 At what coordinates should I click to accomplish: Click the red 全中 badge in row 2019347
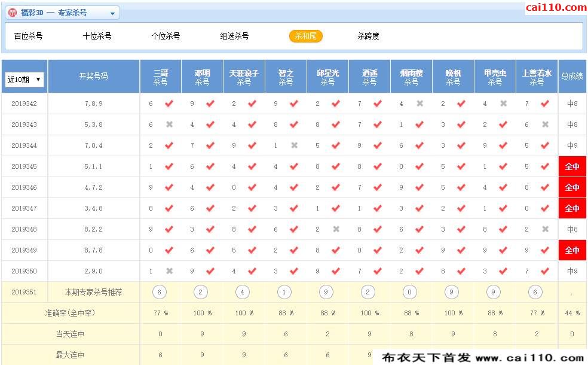coord(572,208)
